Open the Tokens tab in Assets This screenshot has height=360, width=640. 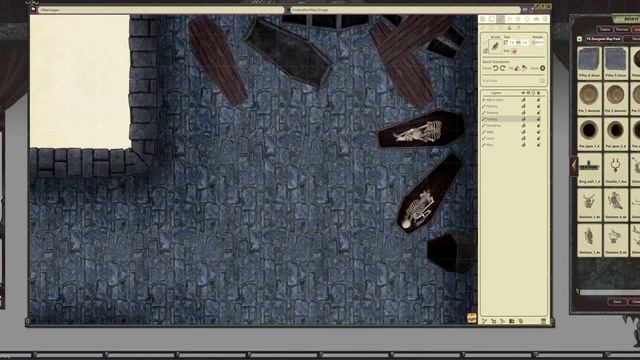[x=605, y=29]
